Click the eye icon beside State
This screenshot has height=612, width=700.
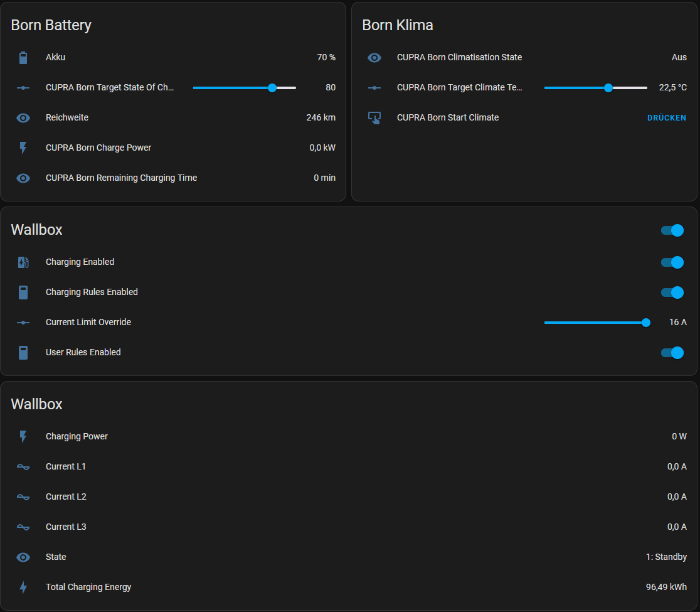[x=23, y=557]
